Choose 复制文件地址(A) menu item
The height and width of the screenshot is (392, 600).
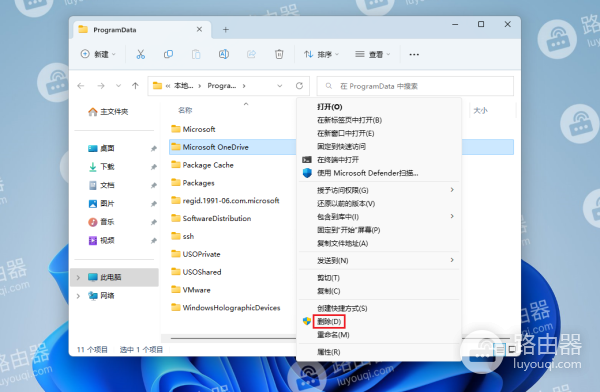[379, 243]
